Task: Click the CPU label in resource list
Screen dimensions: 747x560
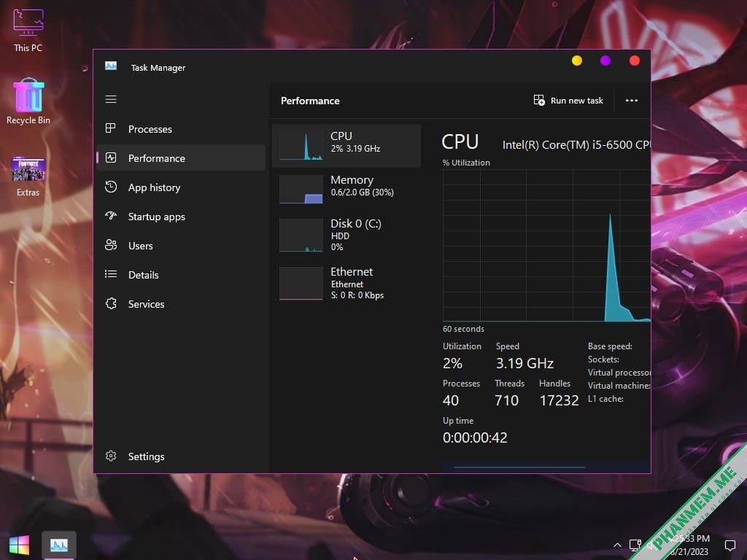Action: click(341, 136)
